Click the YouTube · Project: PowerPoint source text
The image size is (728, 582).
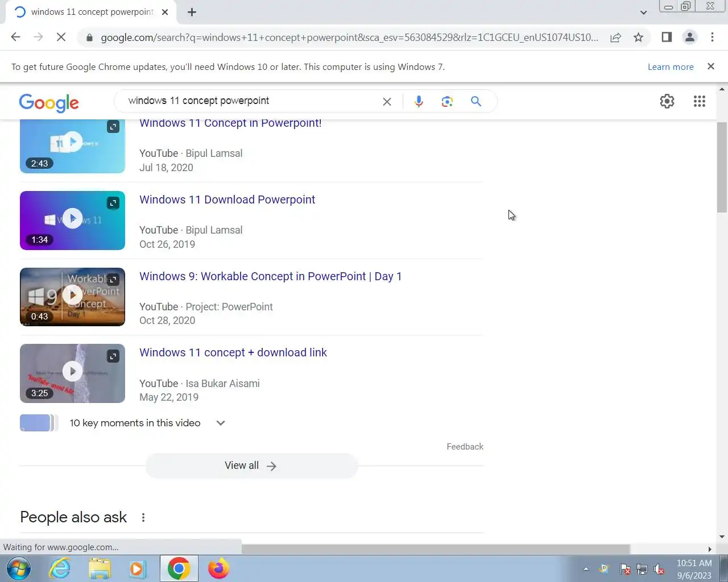coord(206,307)
